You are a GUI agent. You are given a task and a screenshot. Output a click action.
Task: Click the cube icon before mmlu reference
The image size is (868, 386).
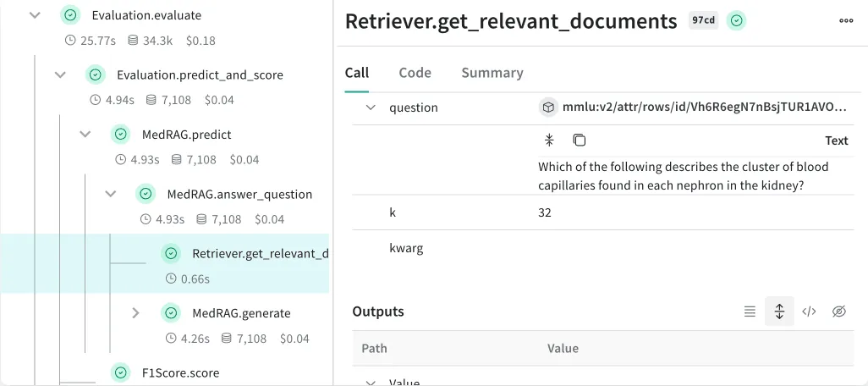pos(549,108)
